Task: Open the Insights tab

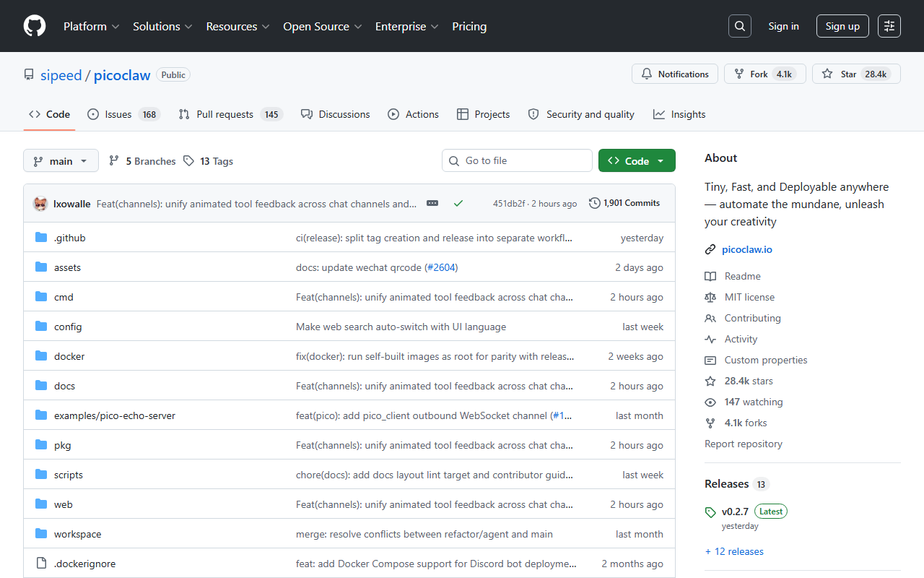Action: [679, 114]
